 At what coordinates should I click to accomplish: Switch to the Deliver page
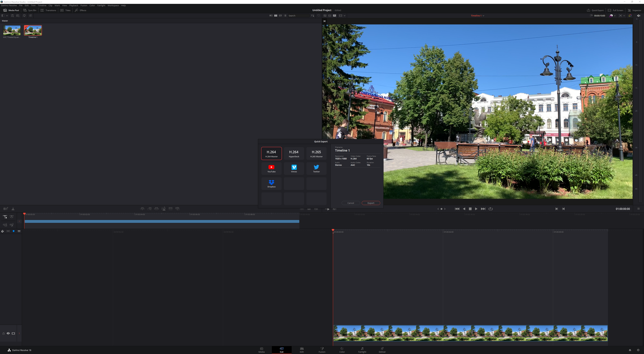(x=382, y=350)
